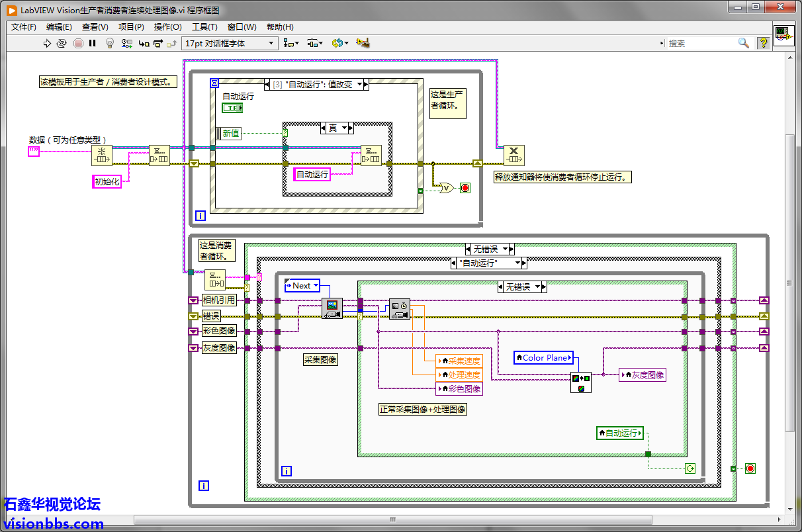Select the Extract Color Plane node
This screenshot has width=802, height=532.
[580, 382]
